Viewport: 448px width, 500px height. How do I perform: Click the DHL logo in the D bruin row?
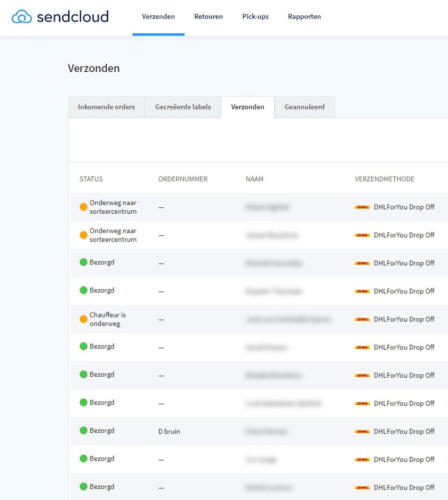click(362, 431)
